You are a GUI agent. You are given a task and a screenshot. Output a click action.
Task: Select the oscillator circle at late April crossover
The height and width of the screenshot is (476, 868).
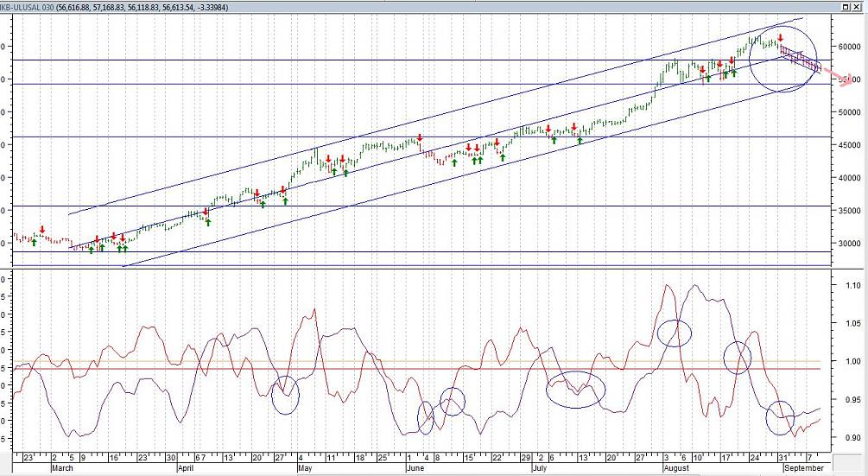285,396
